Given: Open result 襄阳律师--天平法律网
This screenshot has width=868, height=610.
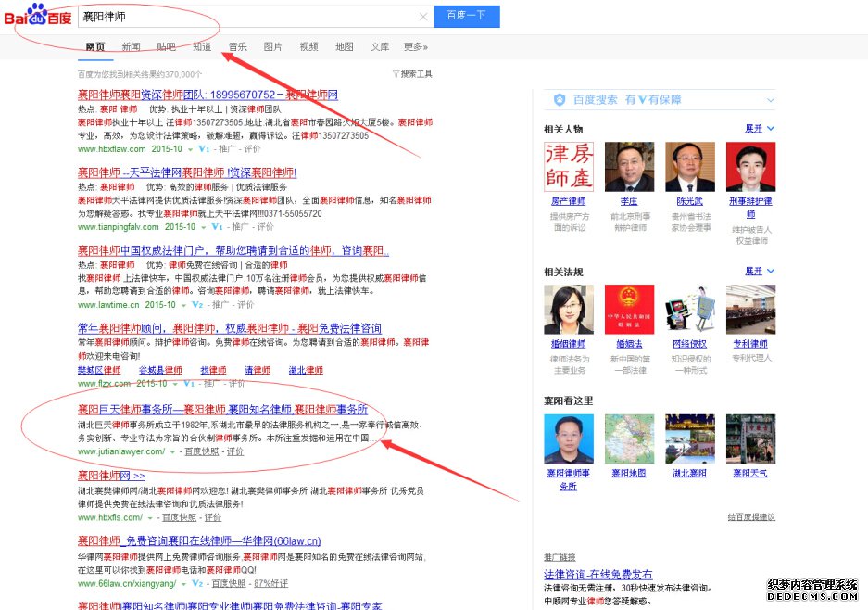Looking at the screenshot, I should (x=187, y=172).
